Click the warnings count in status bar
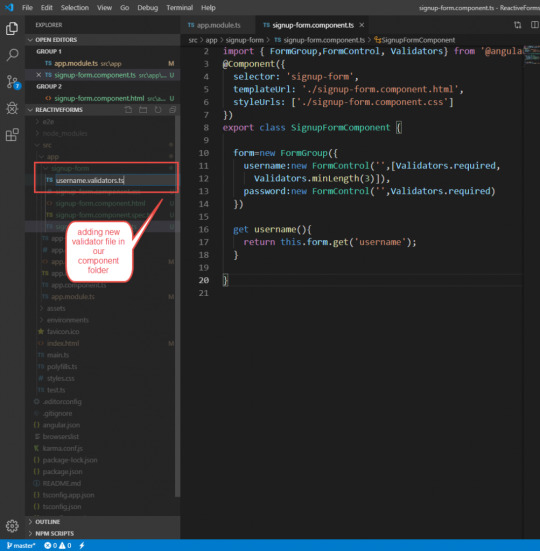 coord(65,545)
